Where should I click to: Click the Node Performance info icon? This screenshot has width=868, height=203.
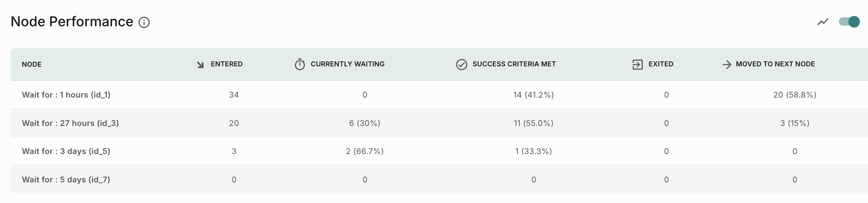coord(144,22)
